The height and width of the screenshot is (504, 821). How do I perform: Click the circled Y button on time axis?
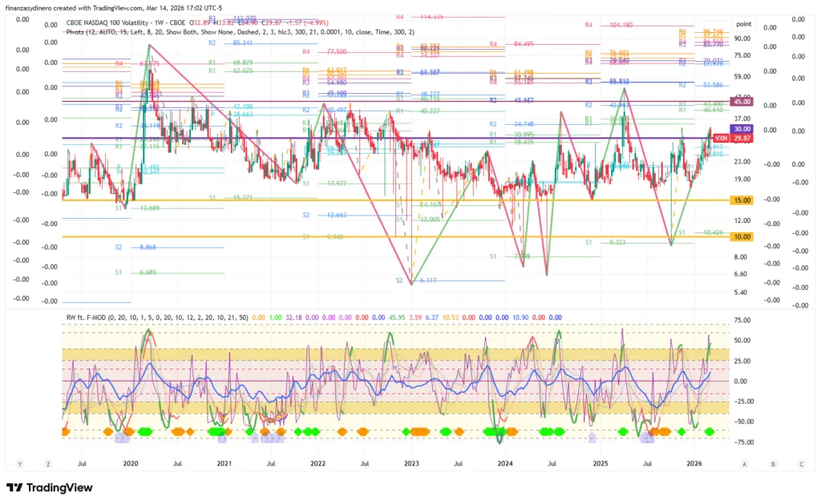19,464
